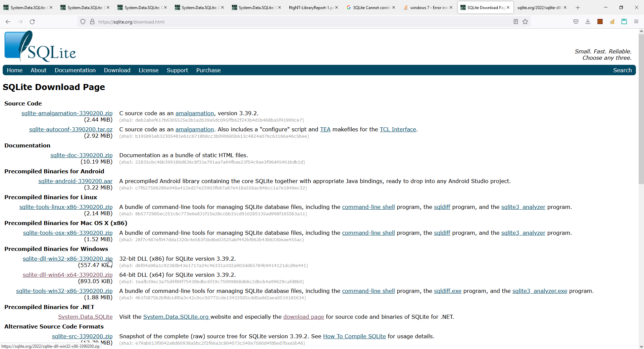This screenshot has width=644, height=349.
Task: Reload the current page
Action: (x=32, y=21)
